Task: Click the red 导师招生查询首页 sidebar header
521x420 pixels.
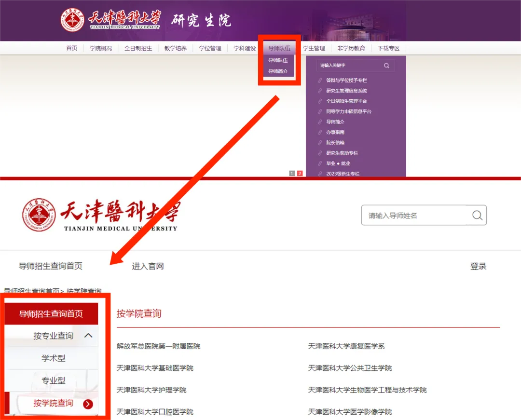Action: click(51, 313)
